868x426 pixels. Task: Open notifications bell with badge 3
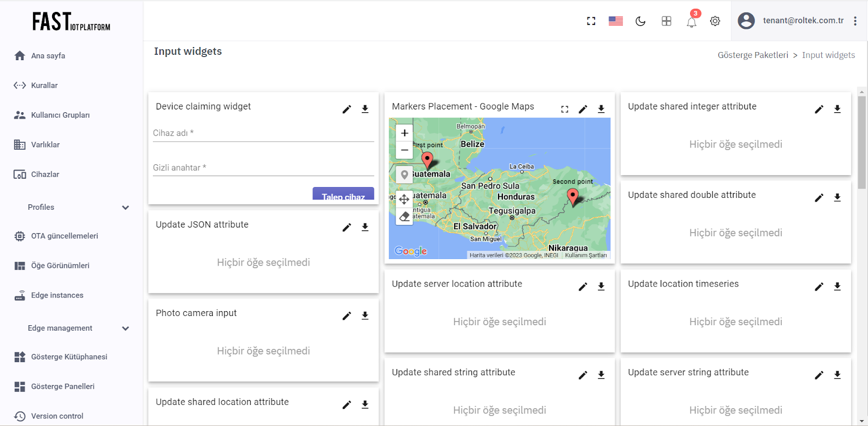[692, 22]
